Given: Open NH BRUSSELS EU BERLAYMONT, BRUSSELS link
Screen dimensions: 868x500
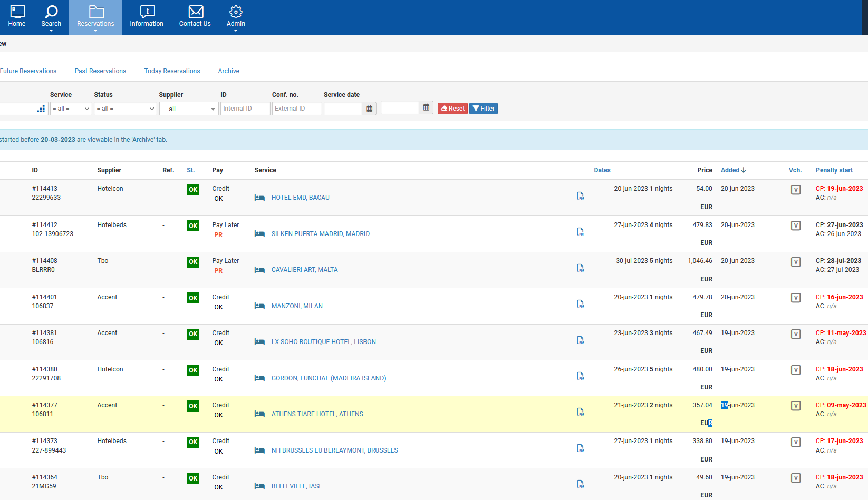Looking at the screenshot, I should (335, 450).
